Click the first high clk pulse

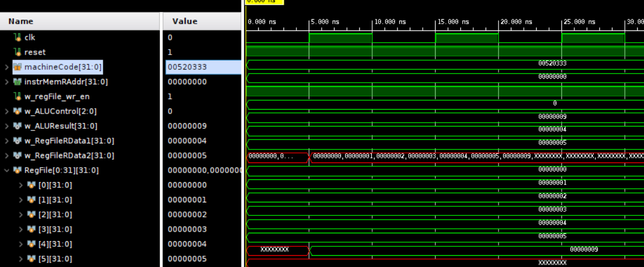click(340, 38)
